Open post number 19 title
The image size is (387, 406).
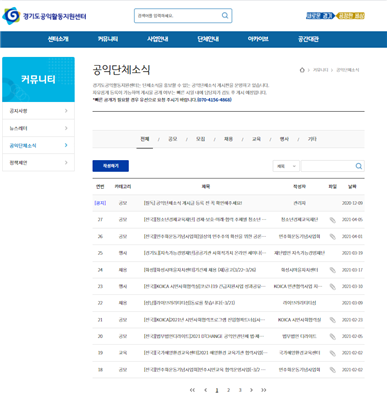206,353
